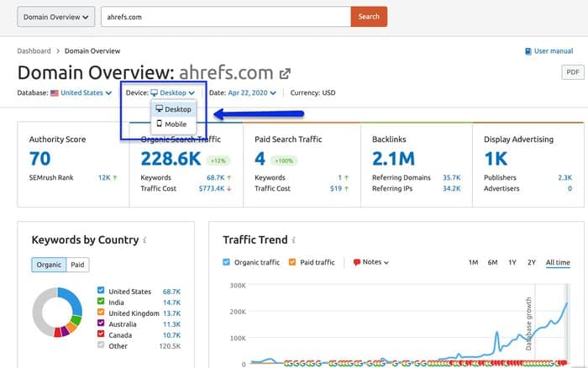Image resolution: width=588 pixels, height=368 pixels.
Task: Open the User manual link
Action: coord(554,51)
